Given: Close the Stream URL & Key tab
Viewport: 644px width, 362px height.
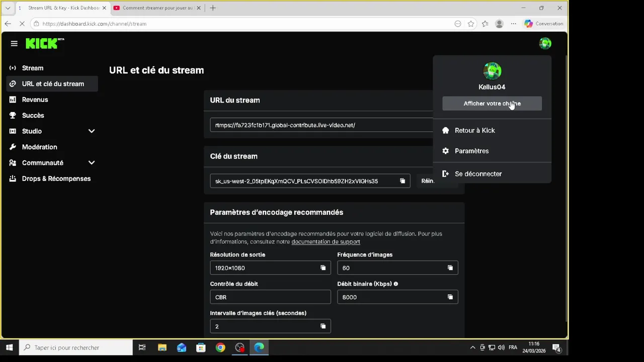Looking at the screenshot, I should tap(104, 8).
